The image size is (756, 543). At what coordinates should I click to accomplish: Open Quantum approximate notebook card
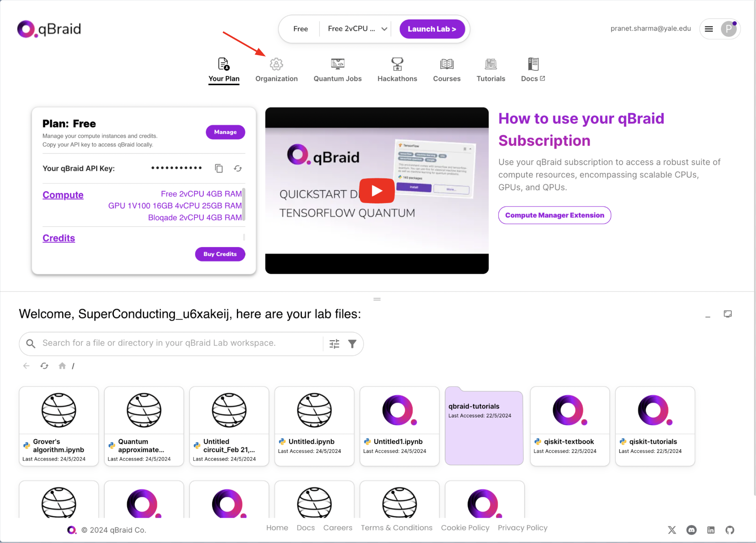click(144, 426)
